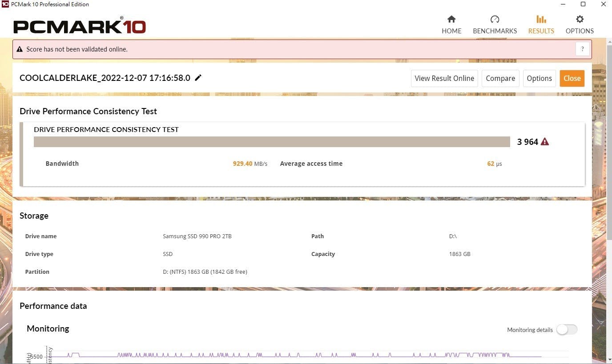Click the bar chart icon above RESULTS
Viewport: 612px width, 364px height.
[541, 19]
